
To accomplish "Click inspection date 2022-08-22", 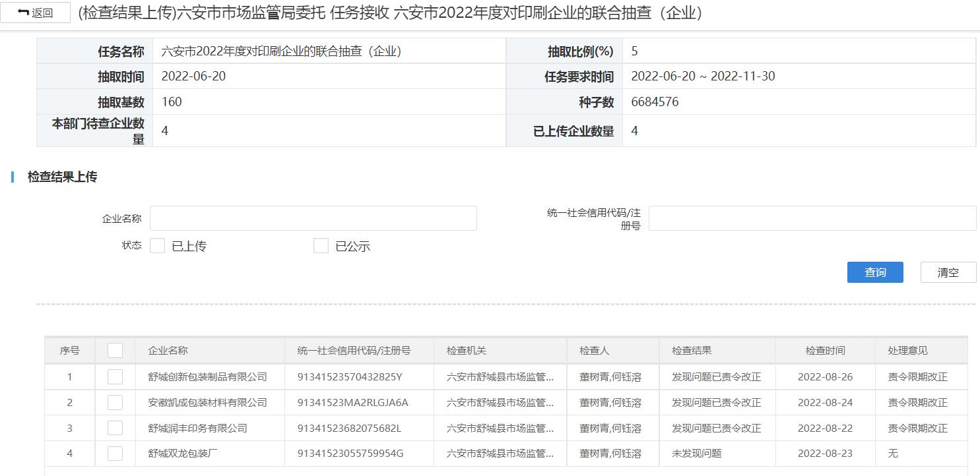I will [x=825, y=429].
